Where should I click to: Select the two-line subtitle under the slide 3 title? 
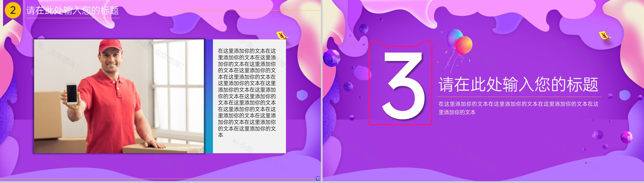pos(518,108)
